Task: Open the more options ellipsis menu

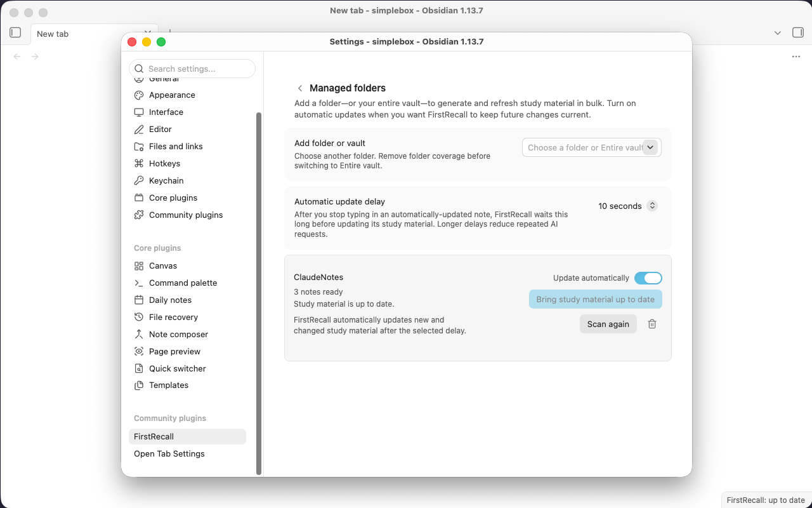Action: [796, 57]
